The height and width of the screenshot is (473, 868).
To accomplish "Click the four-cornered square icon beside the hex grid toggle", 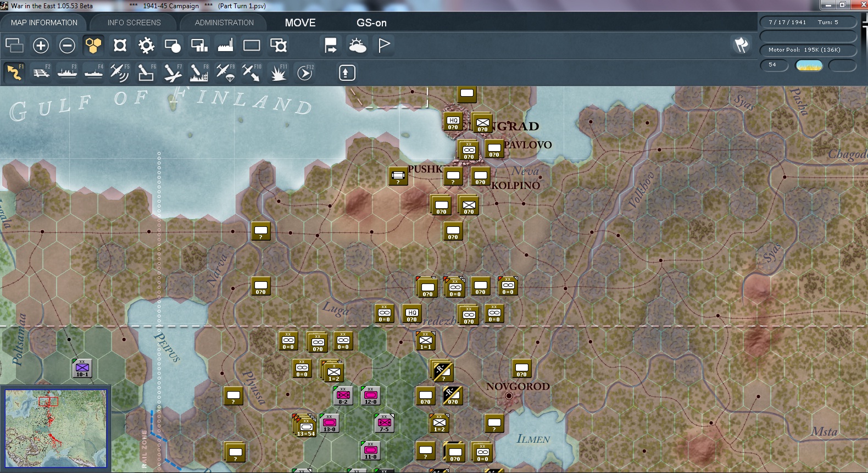I will pyautogui.click(x=120, y=45).
